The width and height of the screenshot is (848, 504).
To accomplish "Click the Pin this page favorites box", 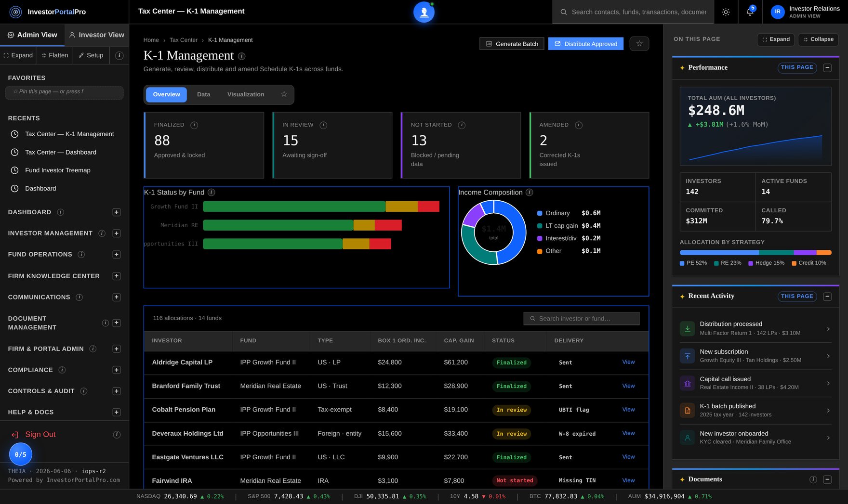I will [64, 92].
